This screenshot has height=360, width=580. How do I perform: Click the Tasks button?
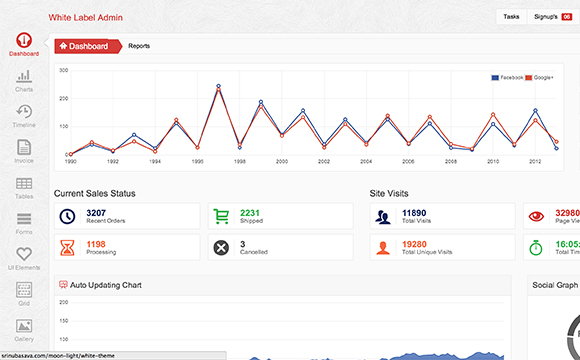click(511, 17)
